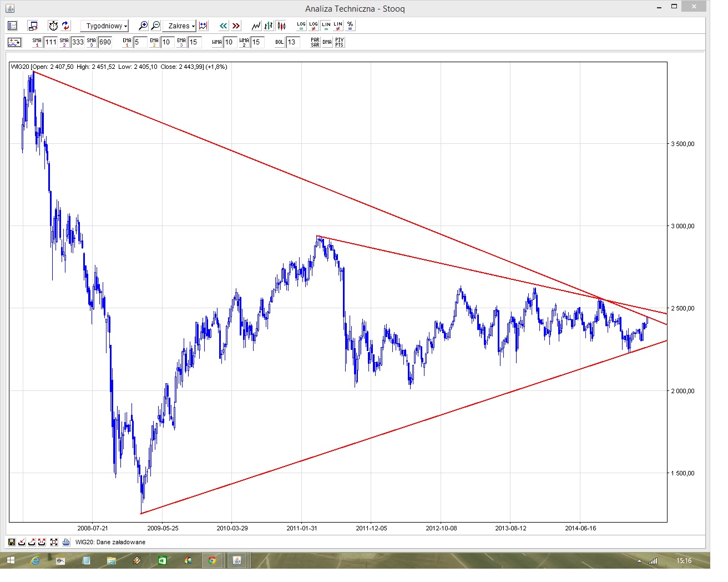Image resolution: width=728 pixels, height=582 pixels.
Task: Toggle the DMA indicator
Action: point(327,42)
